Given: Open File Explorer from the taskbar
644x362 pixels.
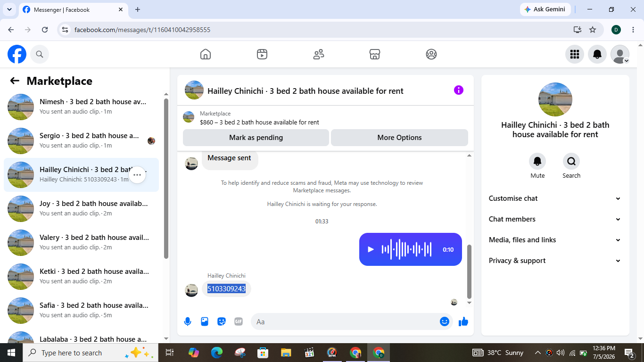Looking at the screenshot, I should point(286,353).
